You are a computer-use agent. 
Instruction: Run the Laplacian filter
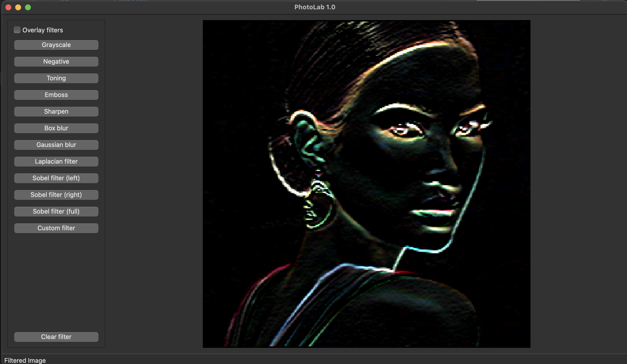56,162
